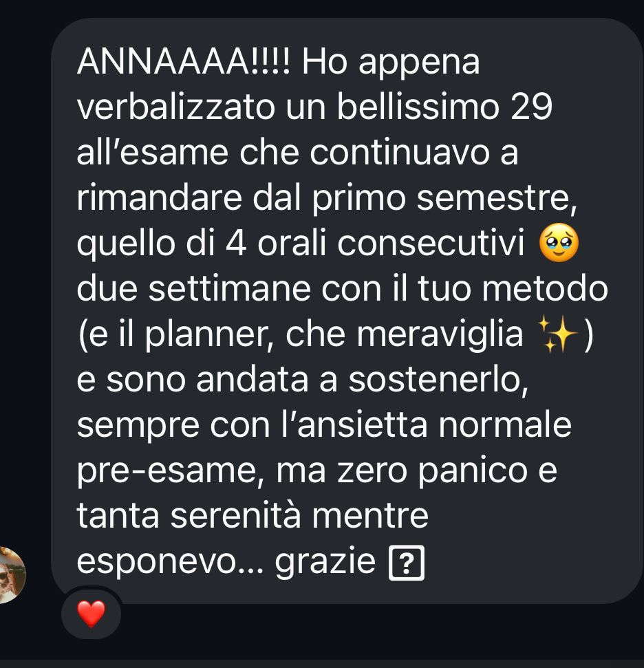Click the word grazie at message end

(325, 562)
